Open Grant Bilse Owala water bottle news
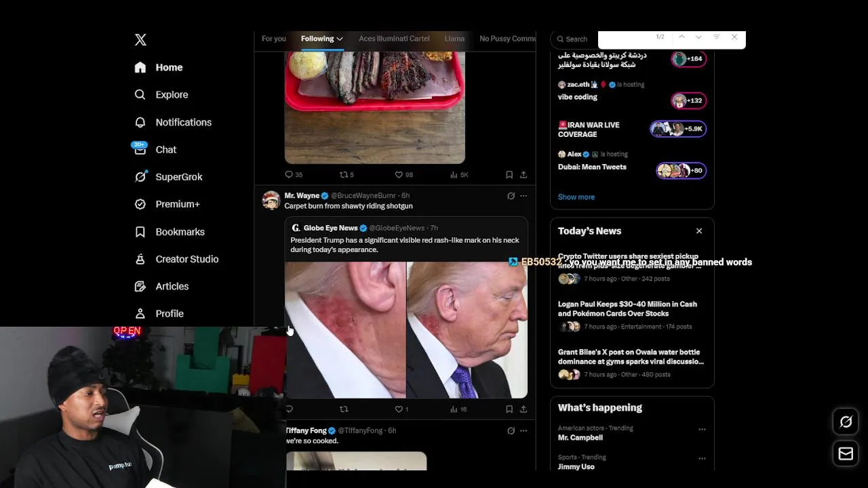The height and width of the screenshot is (488, 868). (x=631, y=357)
